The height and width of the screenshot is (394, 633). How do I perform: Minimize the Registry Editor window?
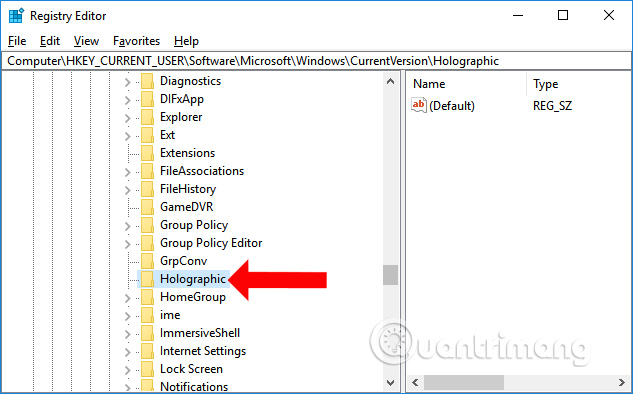pyautogui.click(x=518, y=15)
